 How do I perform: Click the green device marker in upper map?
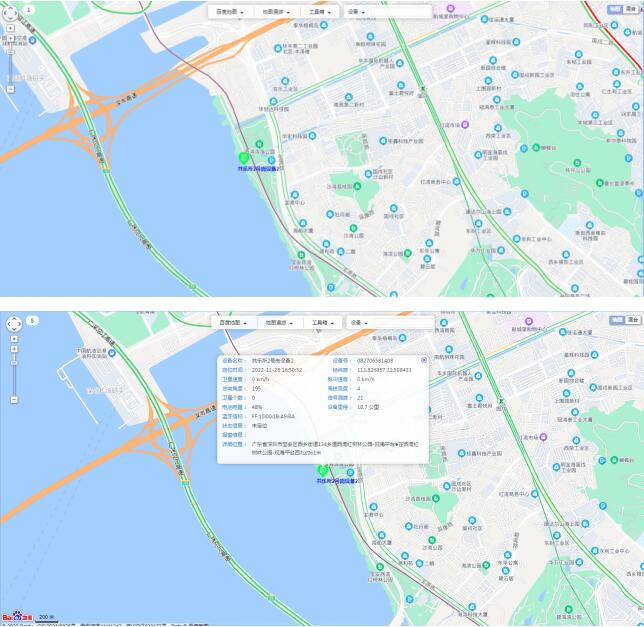(x=243, y=158)
